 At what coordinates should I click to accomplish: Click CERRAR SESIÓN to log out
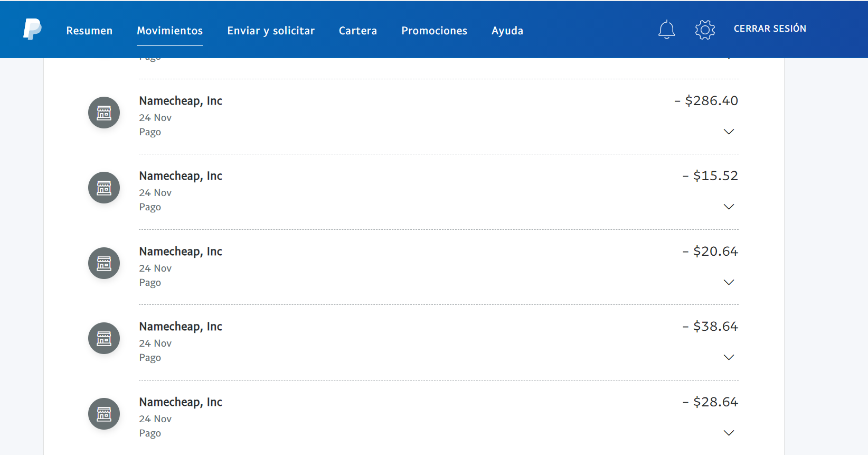click(x=770, y=29)
